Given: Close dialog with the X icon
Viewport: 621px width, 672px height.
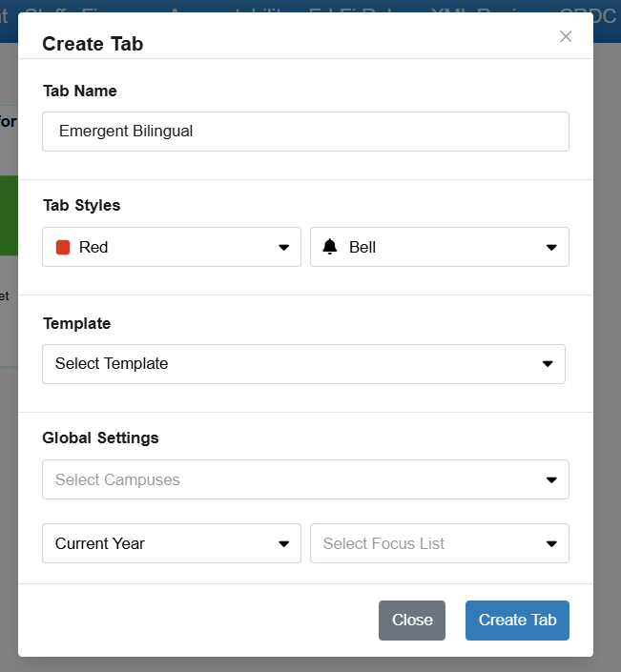Looking at the screenshot, I should coord(566,36).
